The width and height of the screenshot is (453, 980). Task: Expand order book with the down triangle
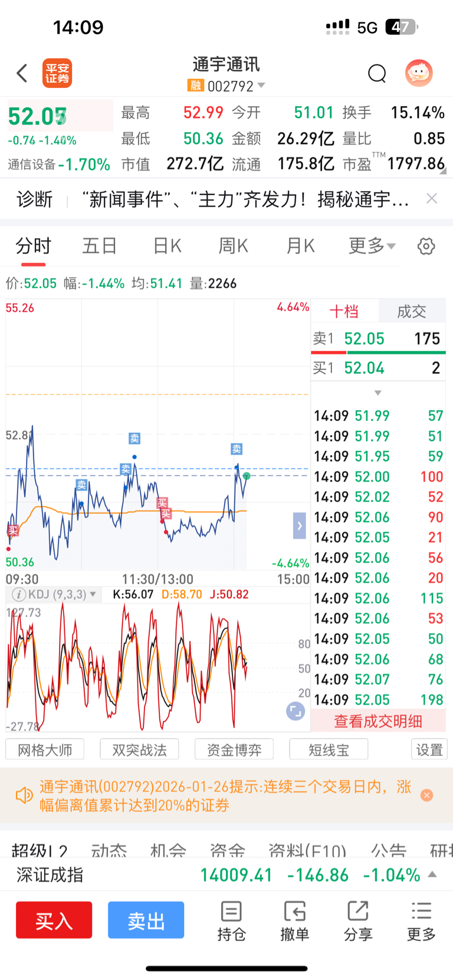click(378, 393)
